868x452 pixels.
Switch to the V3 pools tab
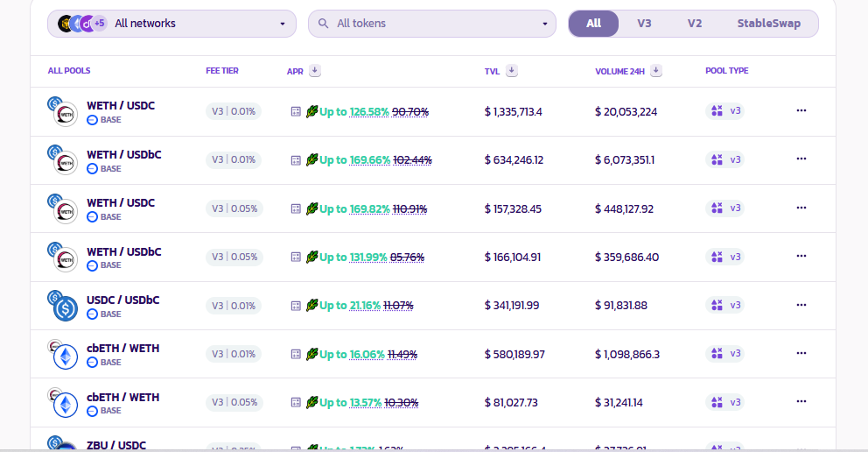tap(644, 24)
